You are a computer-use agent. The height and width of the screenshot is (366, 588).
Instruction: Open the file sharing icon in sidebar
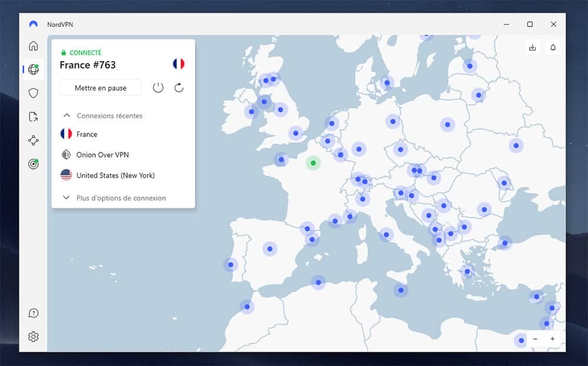coord(34,117)
